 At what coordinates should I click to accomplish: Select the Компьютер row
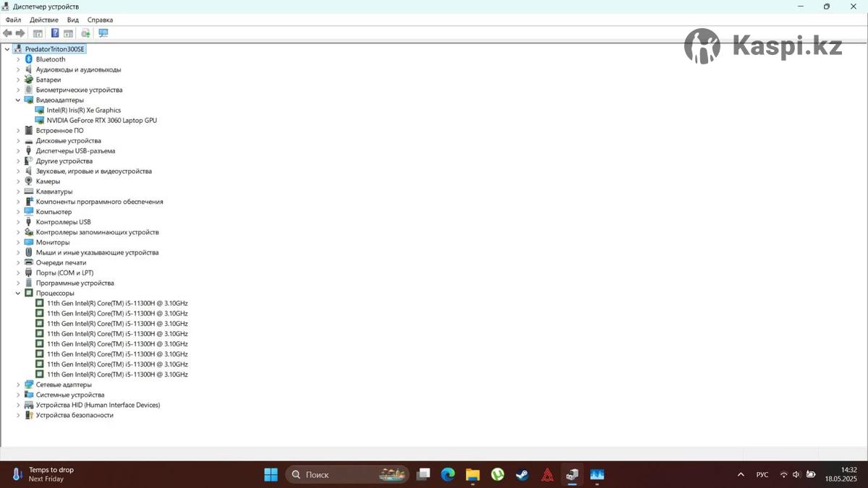coord(54,212)
